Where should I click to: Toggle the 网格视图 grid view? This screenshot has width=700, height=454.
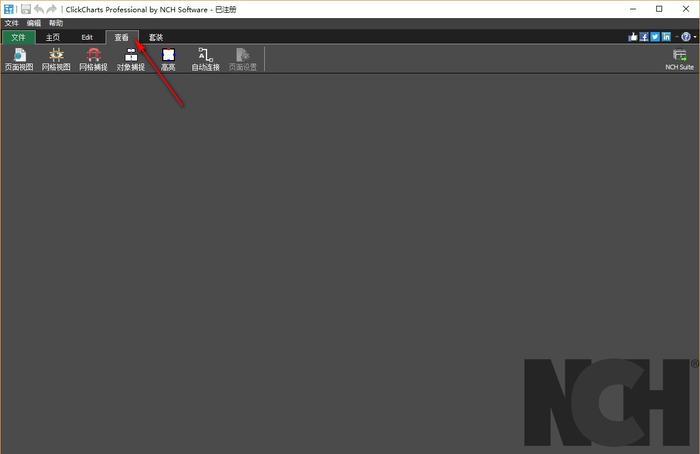coord(56,59)
